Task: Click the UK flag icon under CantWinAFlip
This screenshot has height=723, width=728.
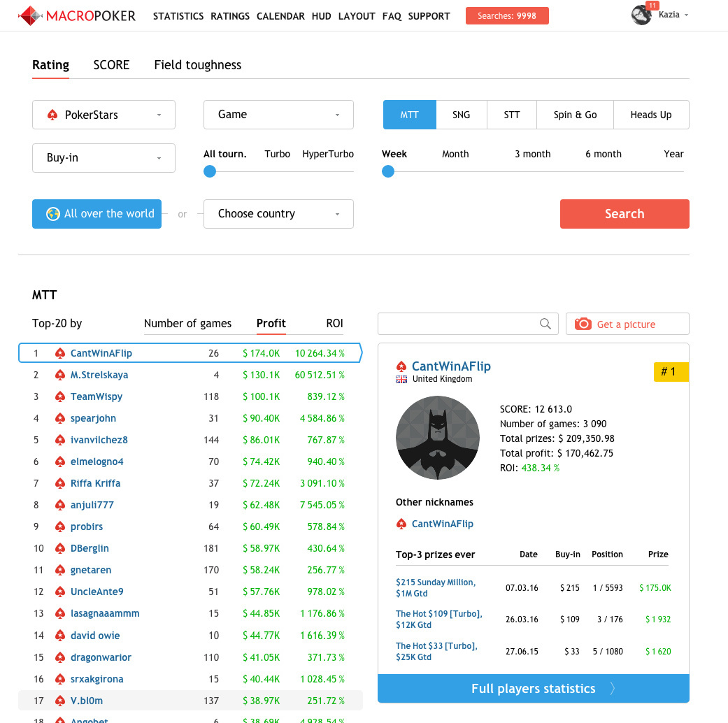Action: pos(401,379)
